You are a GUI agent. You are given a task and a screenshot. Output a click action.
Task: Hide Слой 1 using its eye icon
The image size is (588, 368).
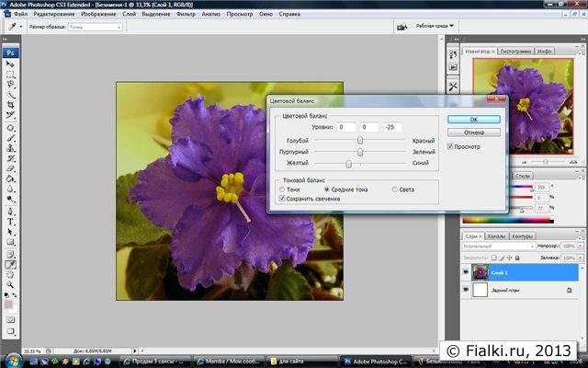coord(467,272)
